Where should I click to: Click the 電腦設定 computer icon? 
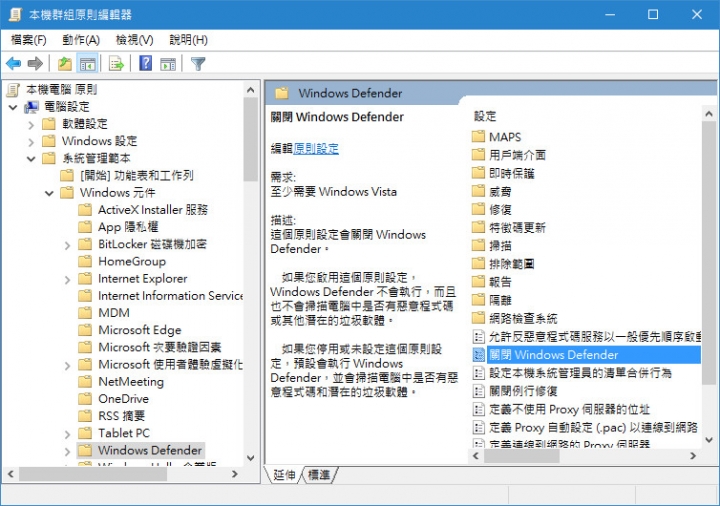click(32, 107)
